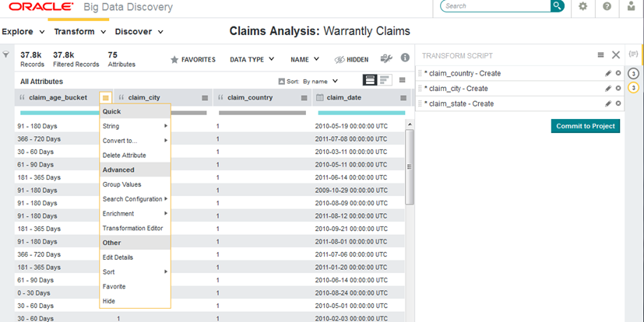This screenshot has height=322, width=644.
Task: Click the script braces sidebar icon
Action: tap(633, 54)
